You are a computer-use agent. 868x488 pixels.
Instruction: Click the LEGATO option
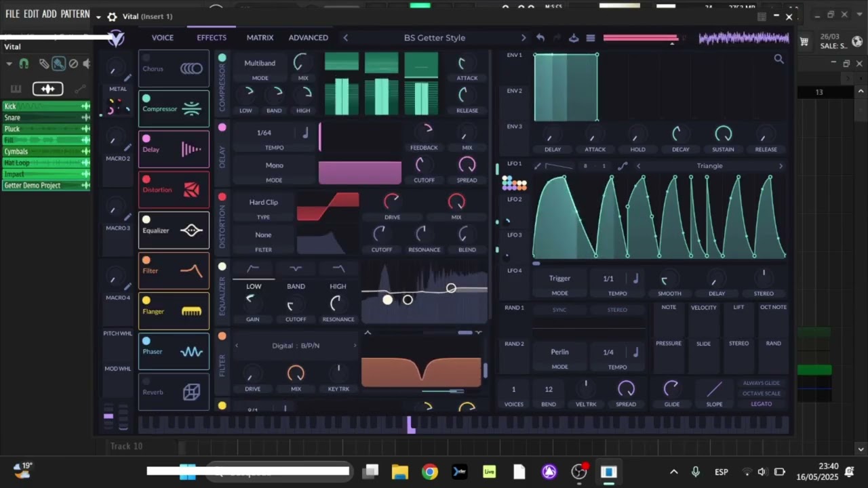(762, 404)
